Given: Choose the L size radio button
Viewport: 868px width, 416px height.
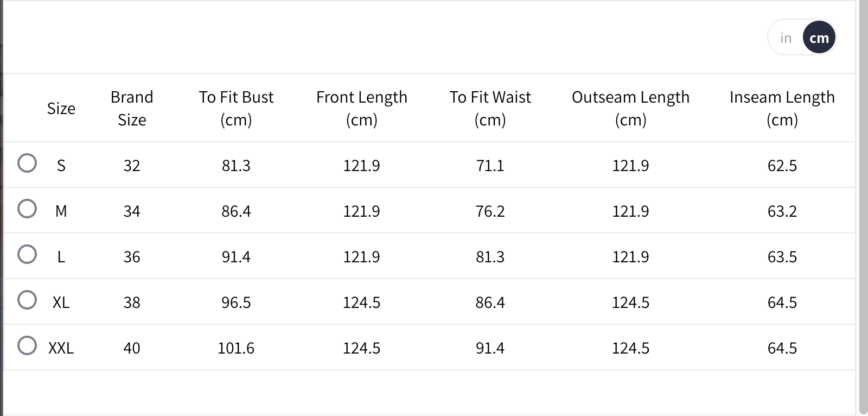Looking at the screenshot, I should 27,254.
